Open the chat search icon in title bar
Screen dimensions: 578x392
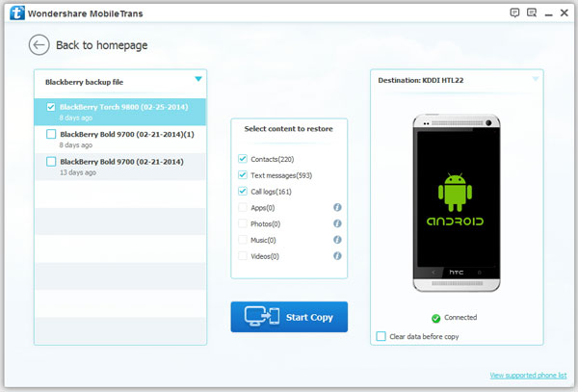[x=532, y=13]
